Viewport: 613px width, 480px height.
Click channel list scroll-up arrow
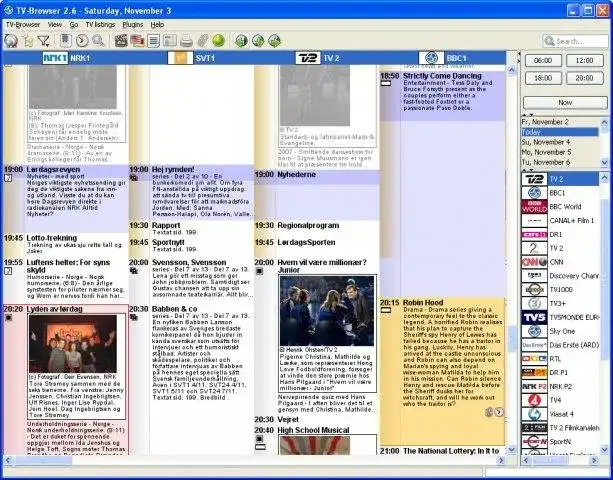coord(604,176)
